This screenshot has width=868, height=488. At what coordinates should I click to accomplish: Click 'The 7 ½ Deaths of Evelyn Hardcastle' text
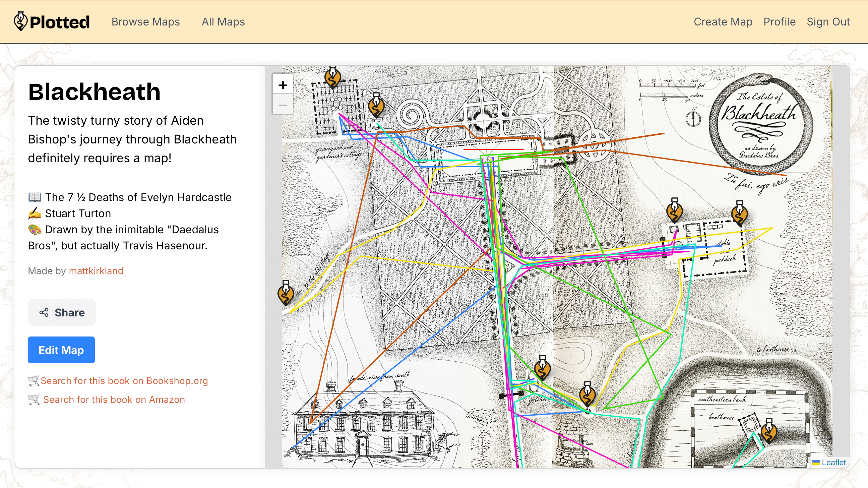click(x=138, y=197)
